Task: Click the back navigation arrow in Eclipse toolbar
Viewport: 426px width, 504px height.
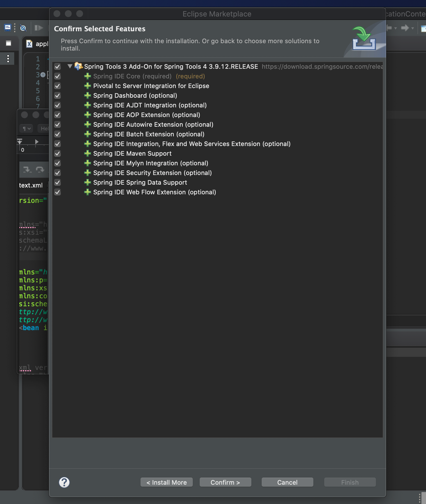Action: (x=389, y=28)
